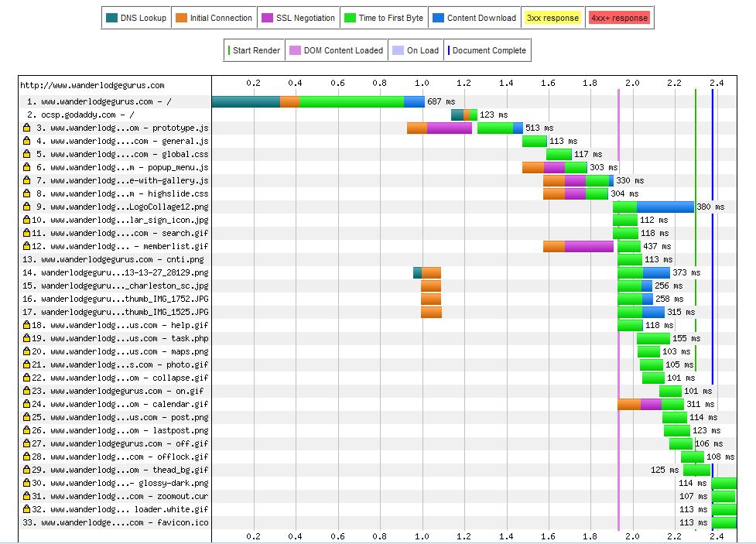Click the 687 ms bar of the first request
This screenshot has width=756, height=544.
point(317,101)
